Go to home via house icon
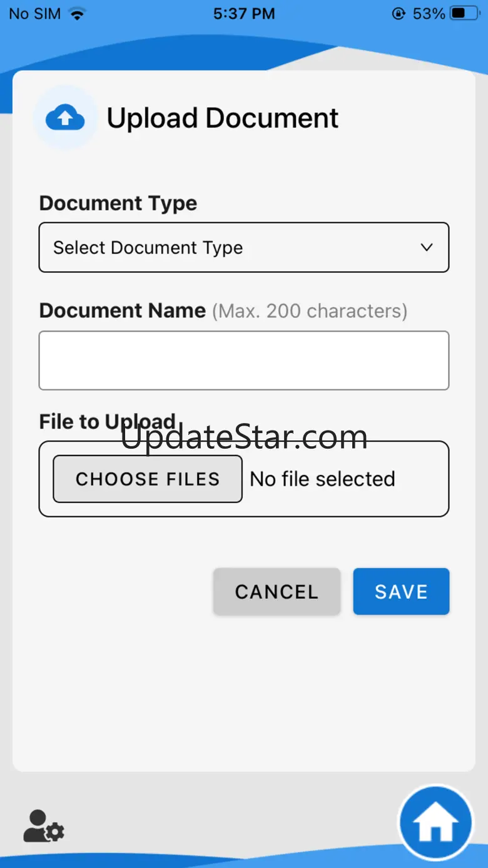The height and width of the screenshot is (868, 488). (435, 823)
